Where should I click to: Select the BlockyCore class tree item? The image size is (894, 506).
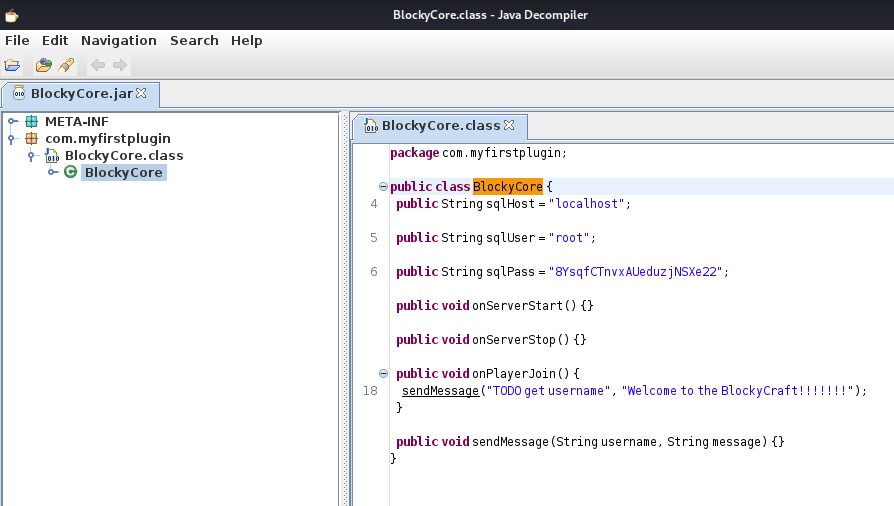pos(124,172)
